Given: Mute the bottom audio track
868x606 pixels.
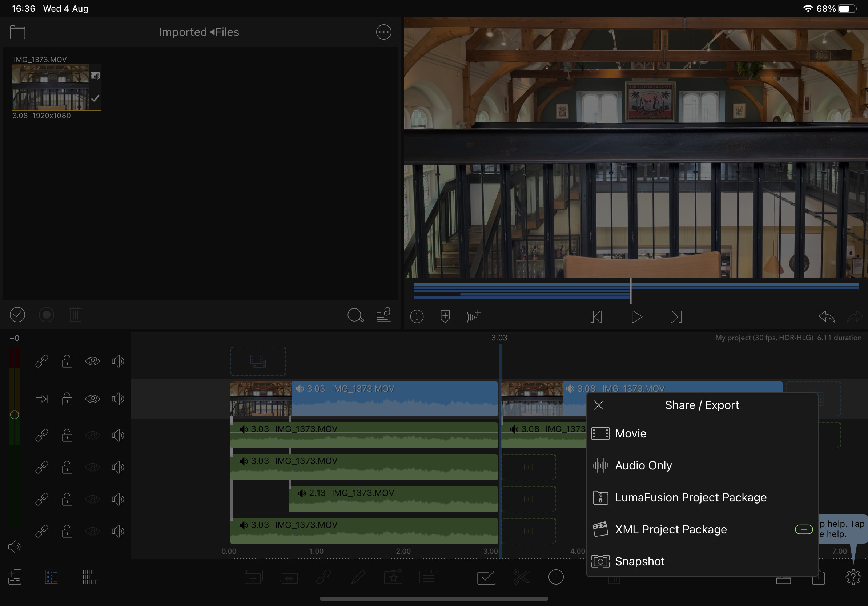Looking at the screenshot, I should coord(118,531).
